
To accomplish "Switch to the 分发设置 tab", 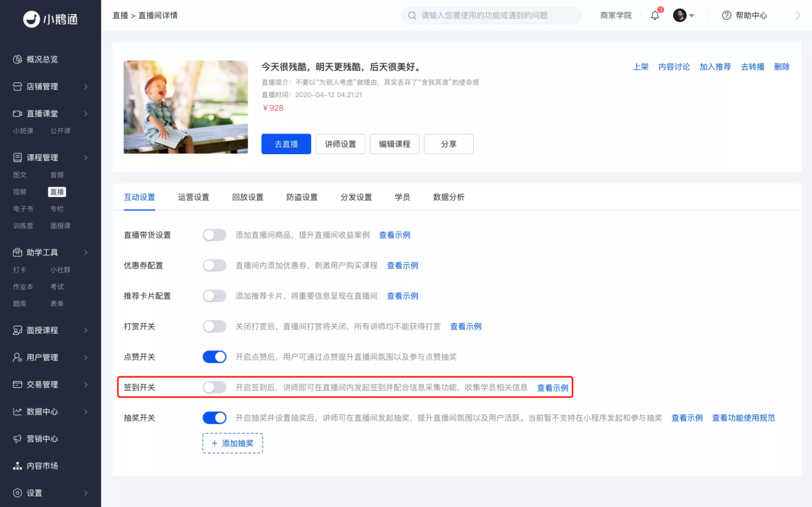I will [x=356, y=198].
